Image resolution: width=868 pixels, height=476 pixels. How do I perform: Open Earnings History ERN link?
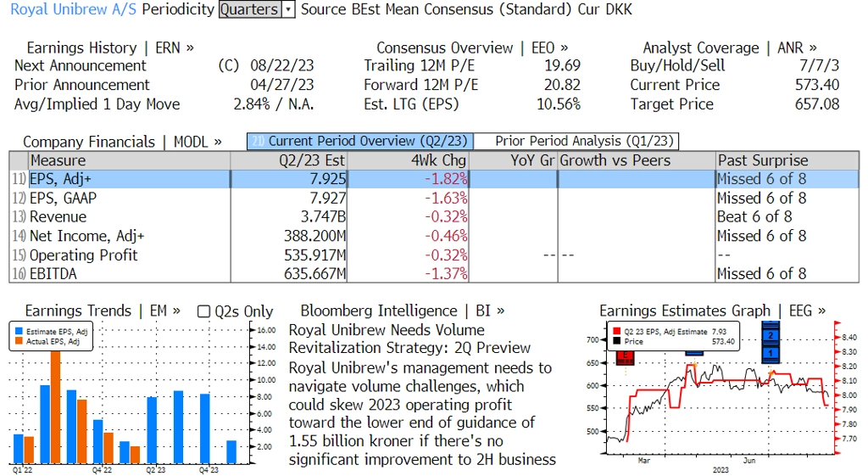110,48
